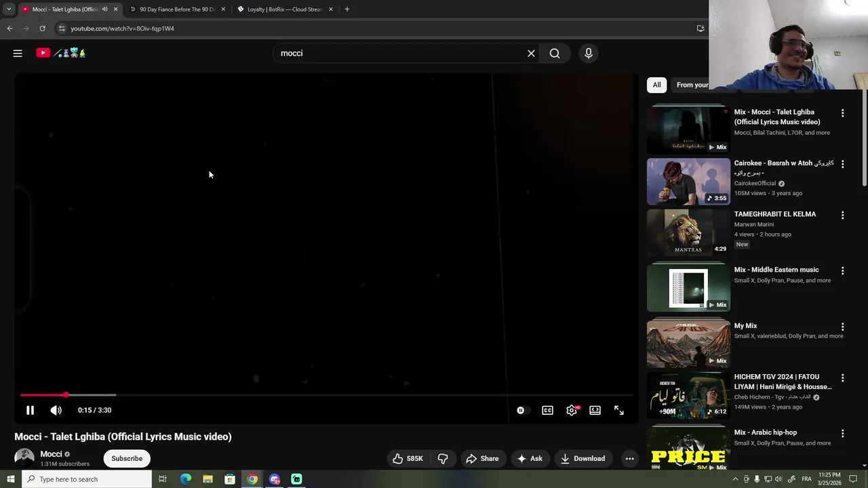Screen dimensions: 868x488
Task: Open options for My Mix
Action: tap(842, 327)
